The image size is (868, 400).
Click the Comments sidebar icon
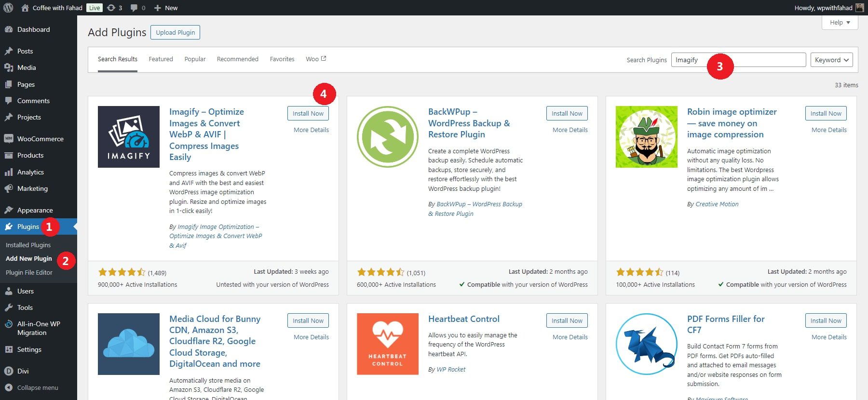pyautogui.click(x=9, y=101)
